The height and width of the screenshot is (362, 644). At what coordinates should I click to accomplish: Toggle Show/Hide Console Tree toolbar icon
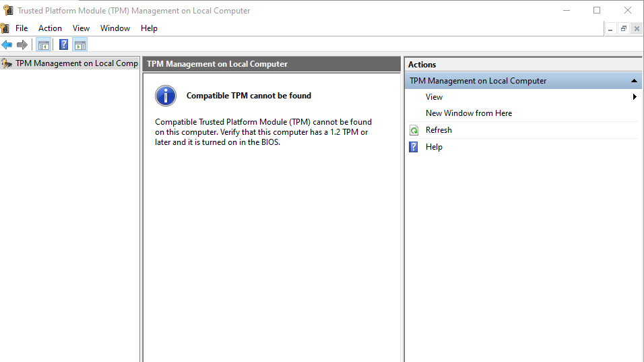44,44
